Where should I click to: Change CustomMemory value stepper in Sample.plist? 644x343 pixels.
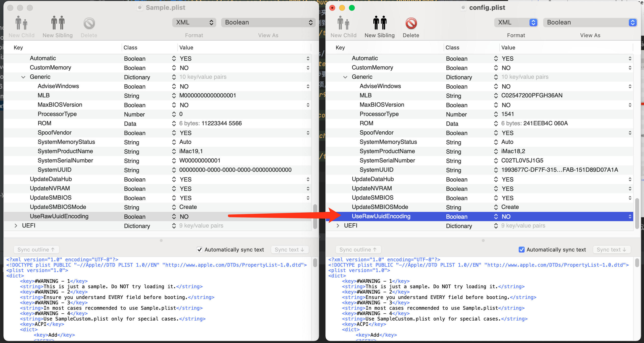pyautogui.click(x=308, y=68)
